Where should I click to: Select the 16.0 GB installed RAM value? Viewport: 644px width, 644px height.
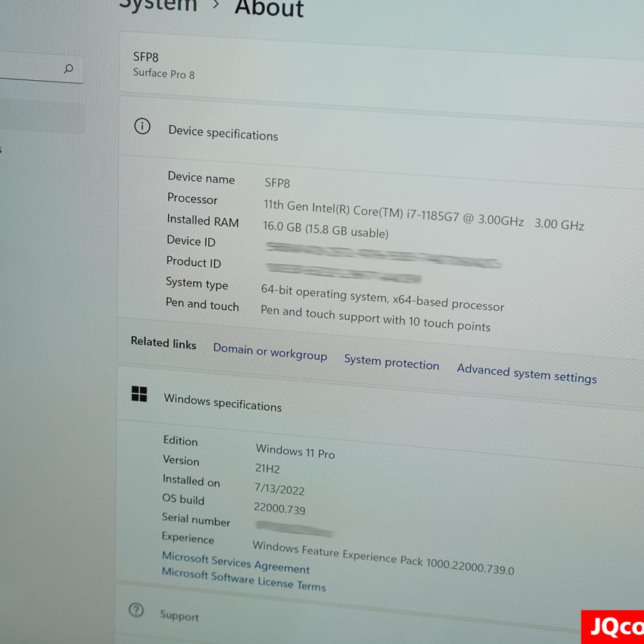click(326, 229)
